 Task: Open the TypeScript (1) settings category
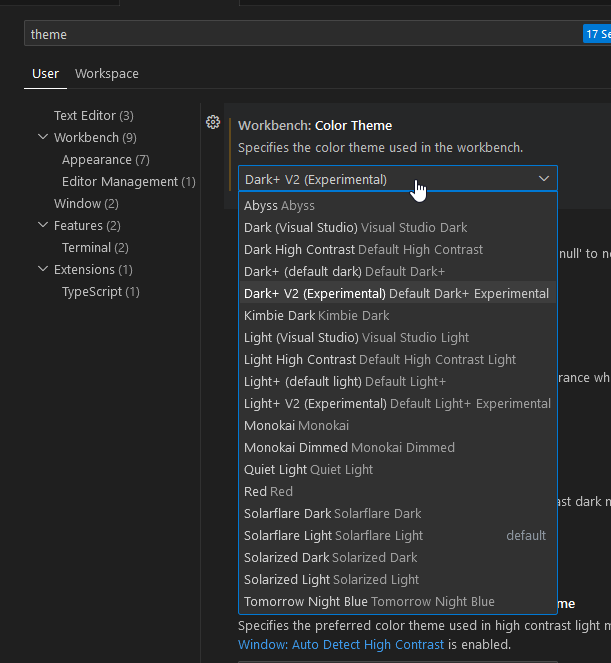coord(101,291)
